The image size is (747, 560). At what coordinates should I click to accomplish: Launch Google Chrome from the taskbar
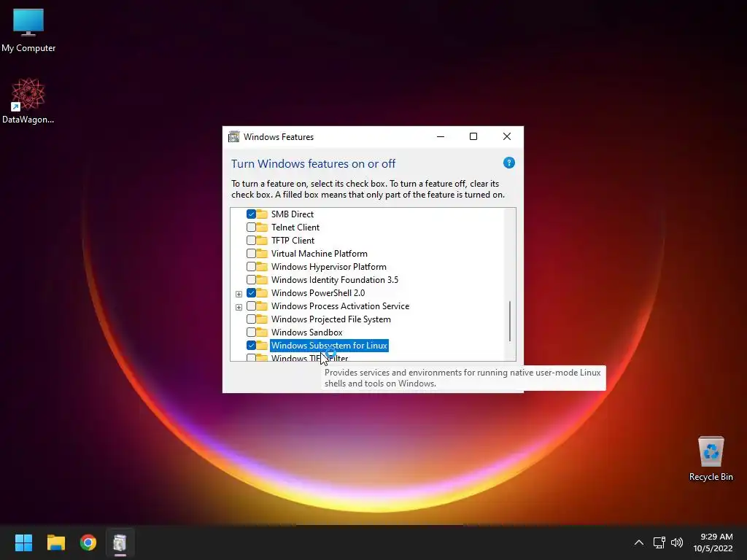pyautogui.click(x=88, y=542)
